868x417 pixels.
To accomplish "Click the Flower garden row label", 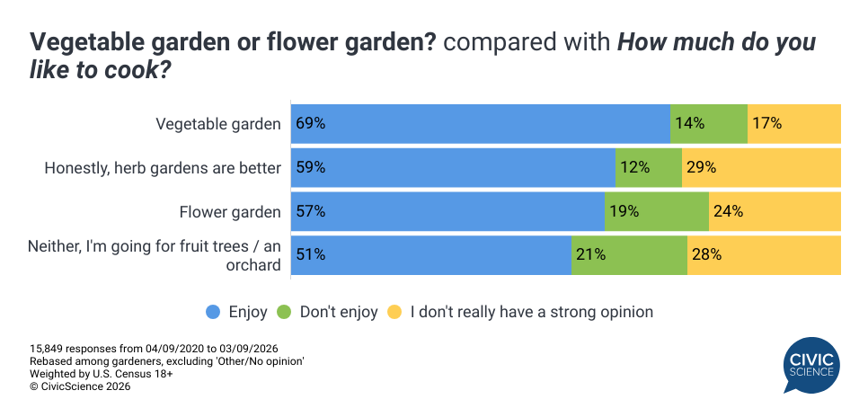I will click(231, 212).
